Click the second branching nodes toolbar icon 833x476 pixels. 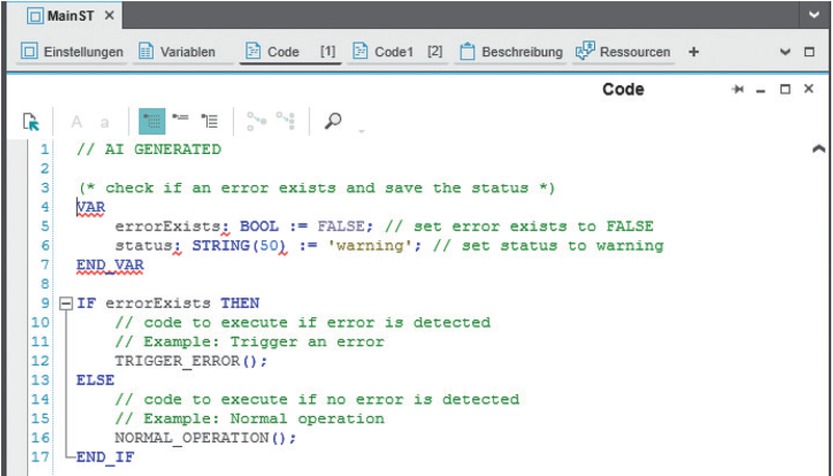click(x=286, y=121)
